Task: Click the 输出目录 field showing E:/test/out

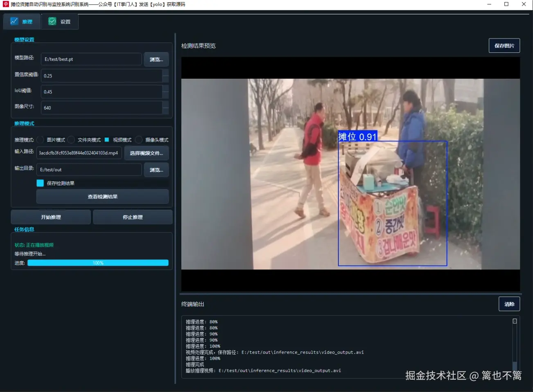Action: tap(89, 170)
